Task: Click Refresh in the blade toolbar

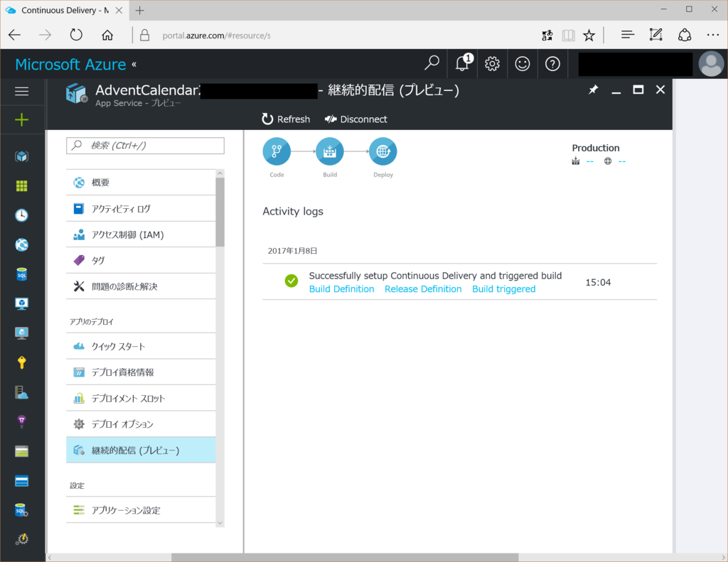Action: (286, 119)
